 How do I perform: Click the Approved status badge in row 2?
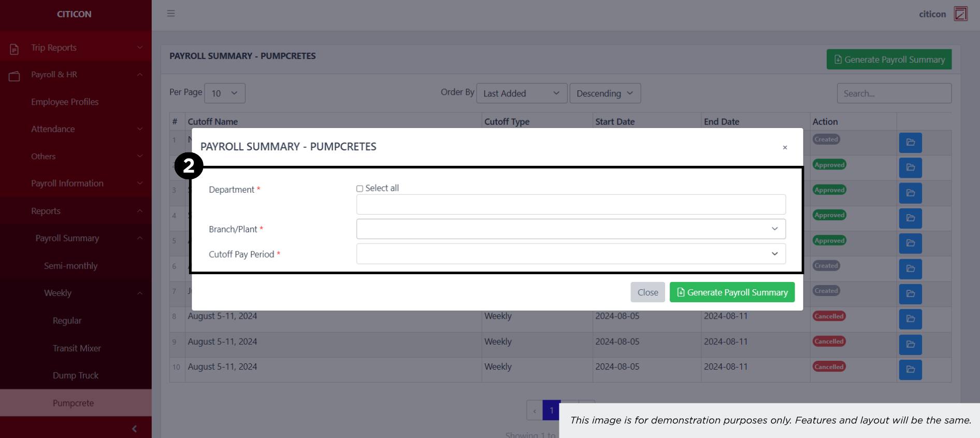(x=829, y=165)
